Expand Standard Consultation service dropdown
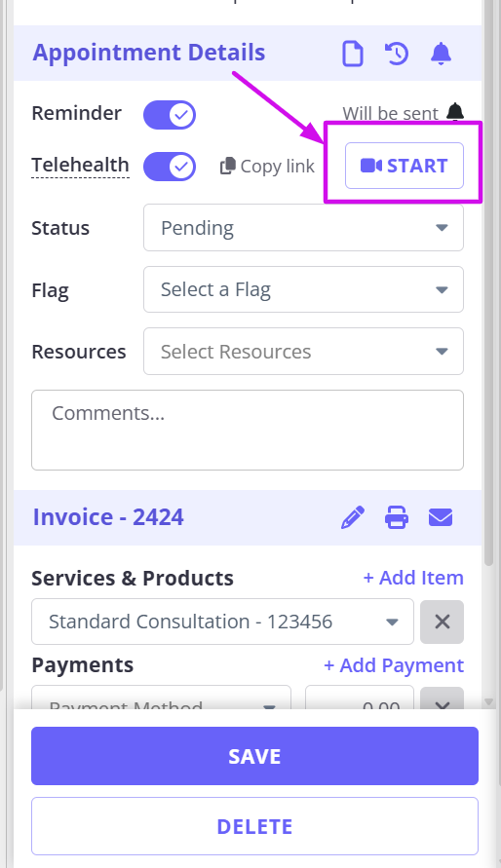 222,622
